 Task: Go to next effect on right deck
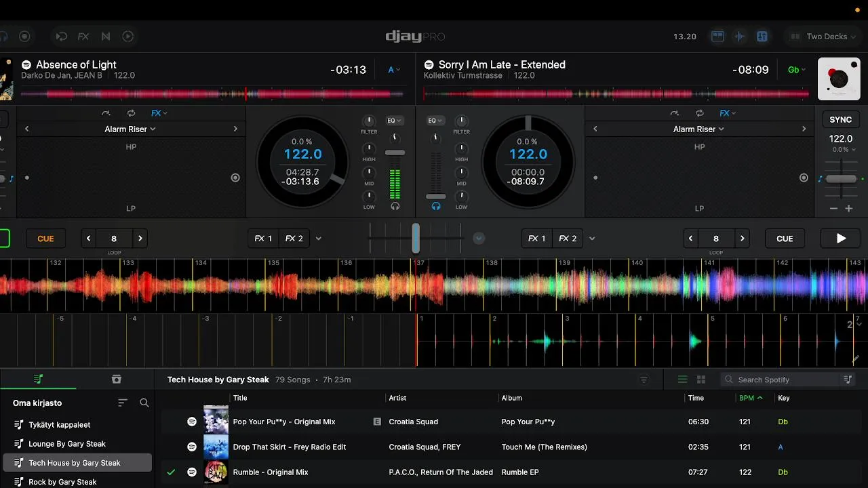coord(804,129)
